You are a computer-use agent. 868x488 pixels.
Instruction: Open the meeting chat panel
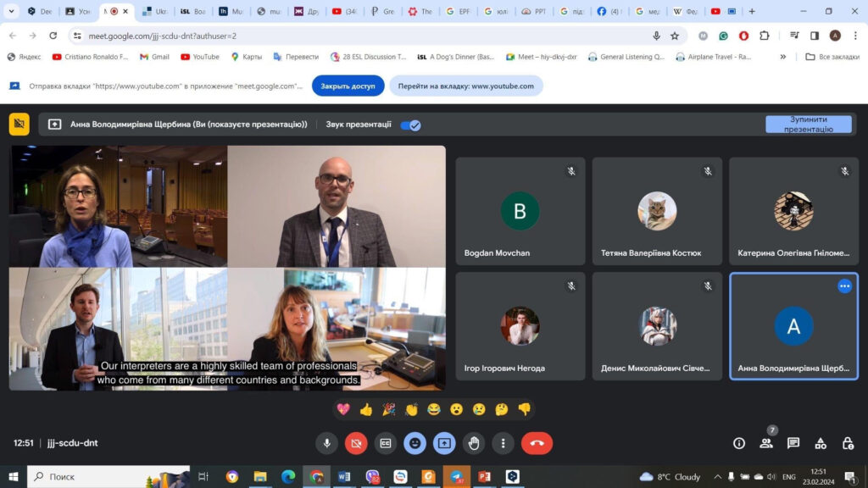(793, 443)
